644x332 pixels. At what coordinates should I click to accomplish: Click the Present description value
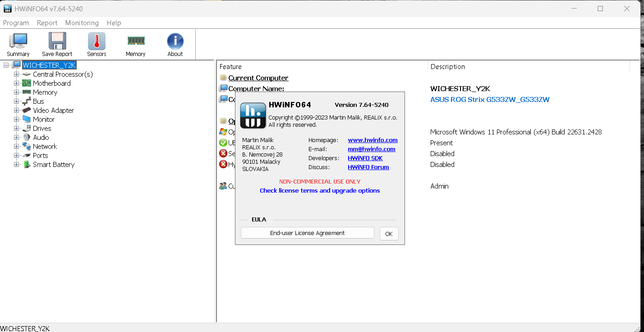[x=442, y=143]
